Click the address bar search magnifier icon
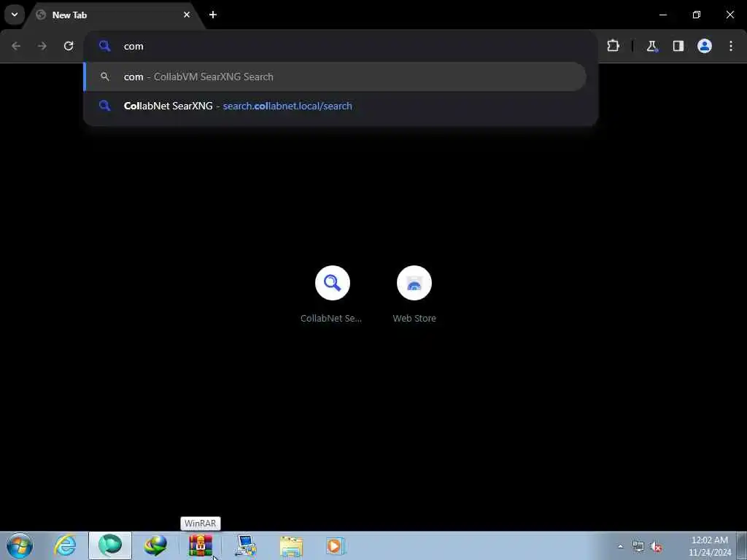 tap(105, 46)
